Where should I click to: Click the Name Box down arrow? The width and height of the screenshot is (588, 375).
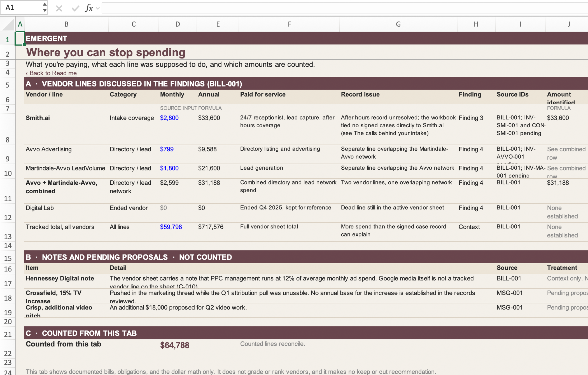[x=45, y=10]
